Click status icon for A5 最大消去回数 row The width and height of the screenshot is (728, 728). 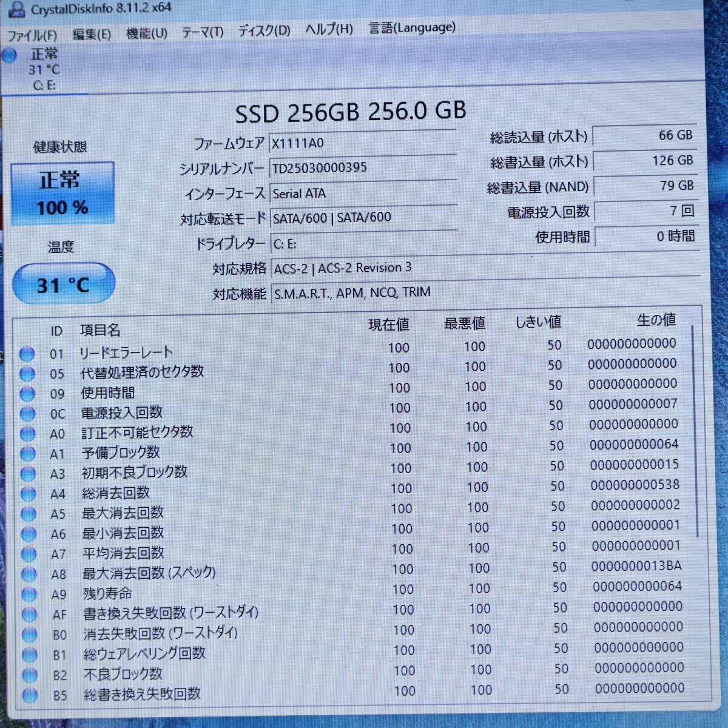(29, 514)
